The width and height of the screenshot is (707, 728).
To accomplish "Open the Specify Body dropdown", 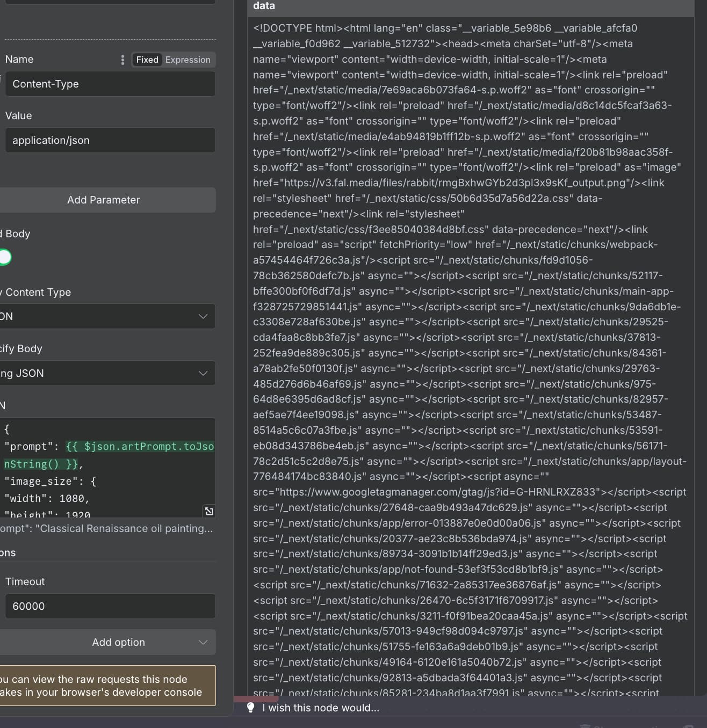I will [x=107, y=373].
